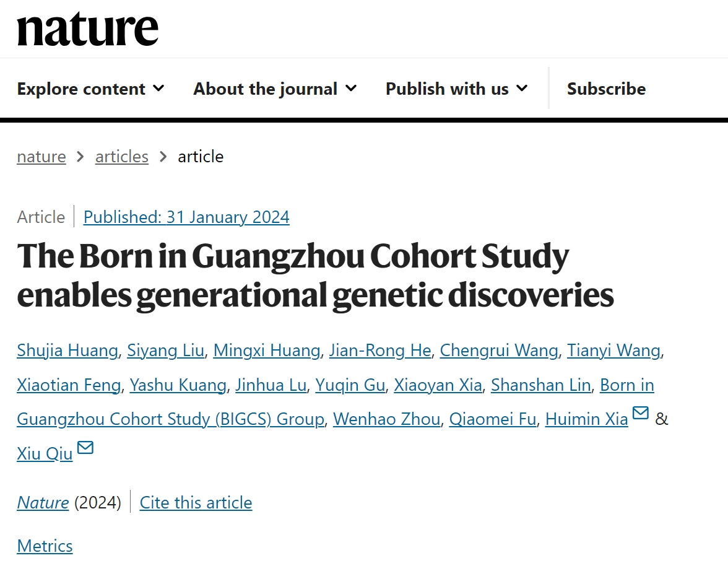Select author Siyang Liu link
Screen dimensions: 728x571
pyautogui.click(x=166, y=351)
